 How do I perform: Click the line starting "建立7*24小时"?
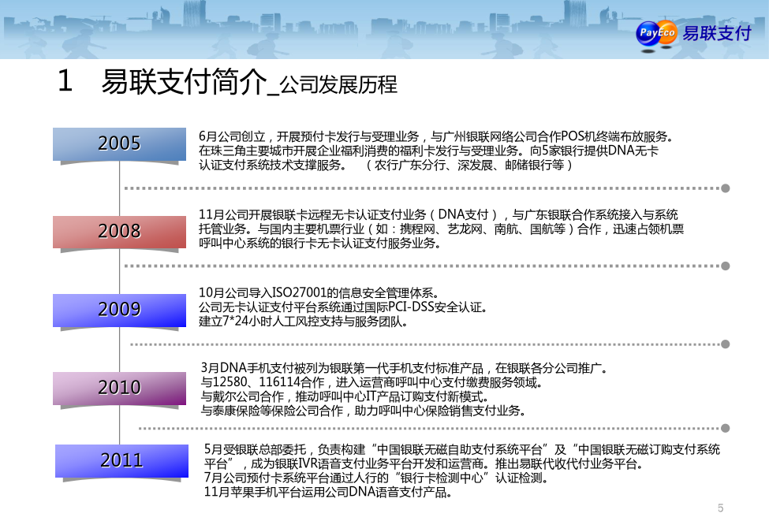[x=303, y=322]
